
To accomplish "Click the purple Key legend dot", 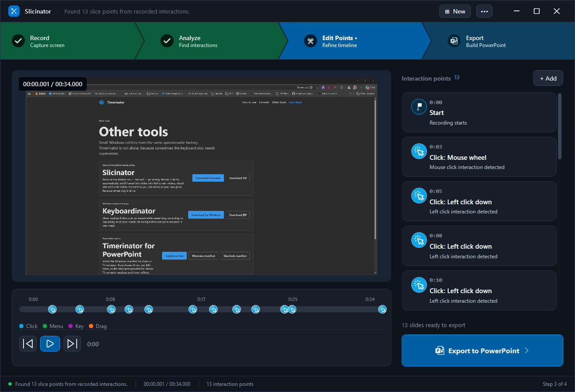I will [x=71, y=326].
